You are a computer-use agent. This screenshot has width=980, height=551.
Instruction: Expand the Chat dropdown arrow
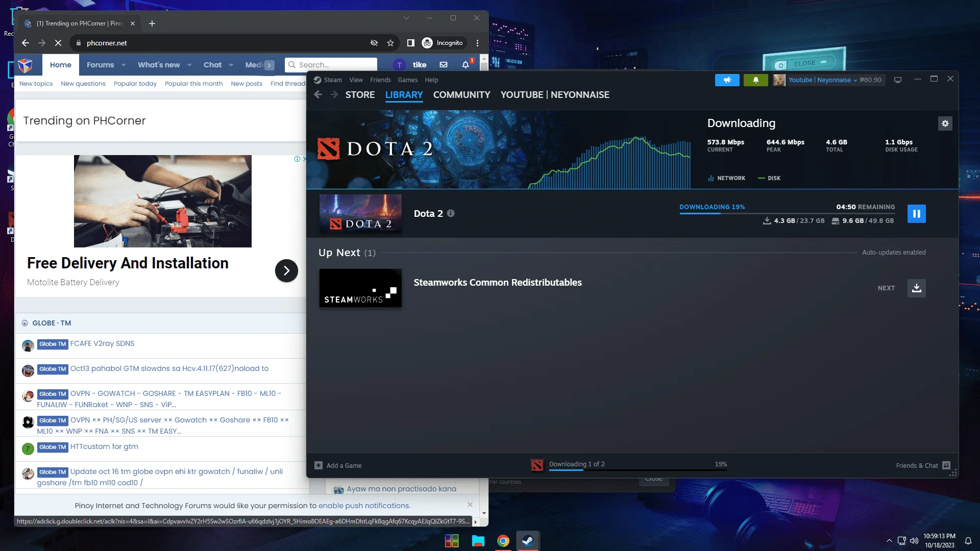tap(231, 65)
